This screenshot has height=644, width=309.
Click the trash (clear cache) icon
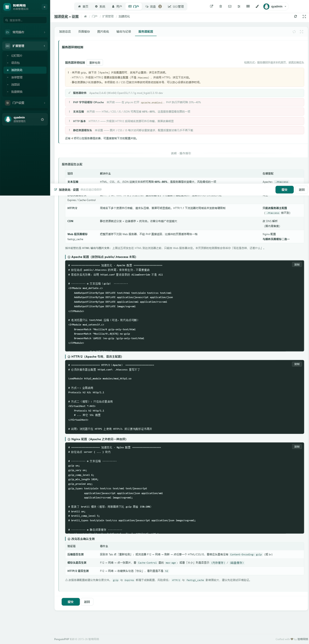221,7
